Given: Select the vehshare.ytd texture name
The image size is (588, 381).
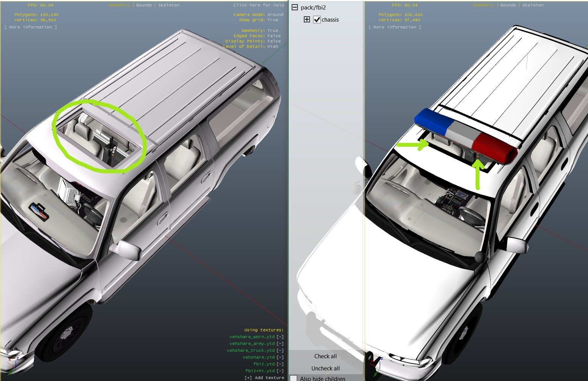Looking at the screenshot, I should [259, 357].
